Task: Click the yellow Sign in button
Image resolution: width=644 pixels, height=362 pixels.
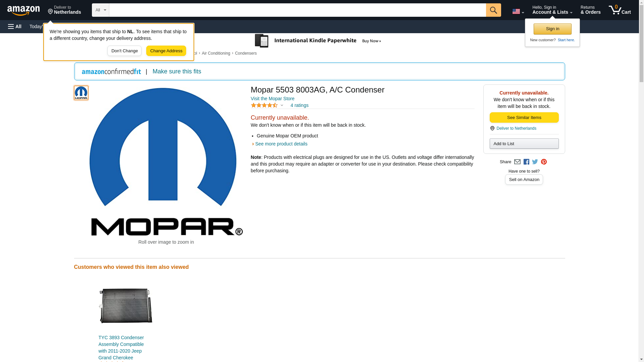Action: tap(552, 29)
